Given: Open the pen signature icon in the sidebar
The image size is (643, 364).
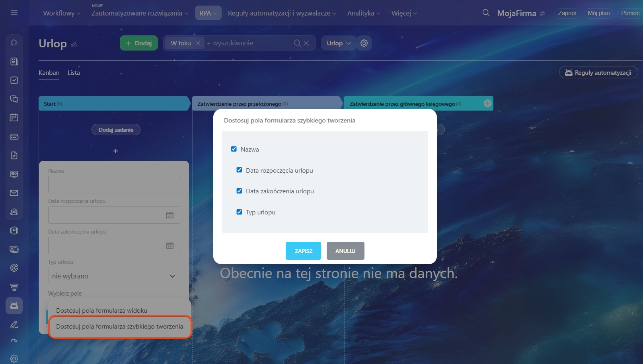Looking at the screenshot, I should [14, 325].
